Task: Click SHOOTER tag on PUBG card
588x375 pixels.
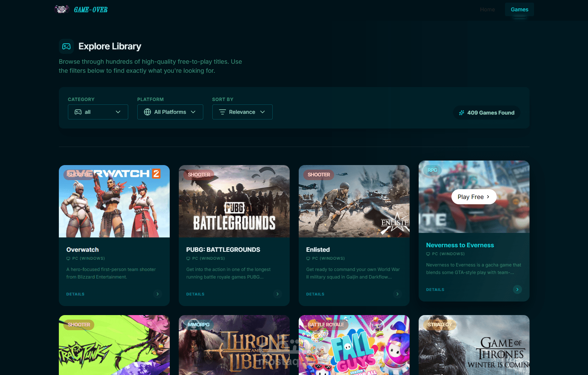Action: point(199,174)
